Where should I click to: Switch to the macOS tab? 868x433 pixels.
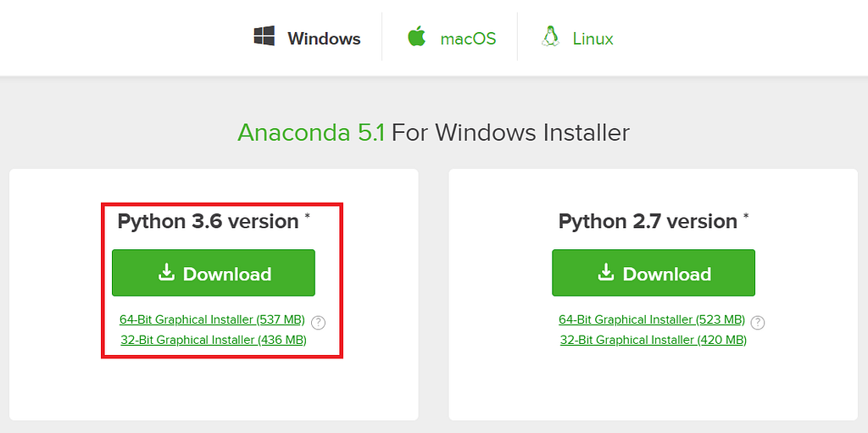tap(468, 39)
